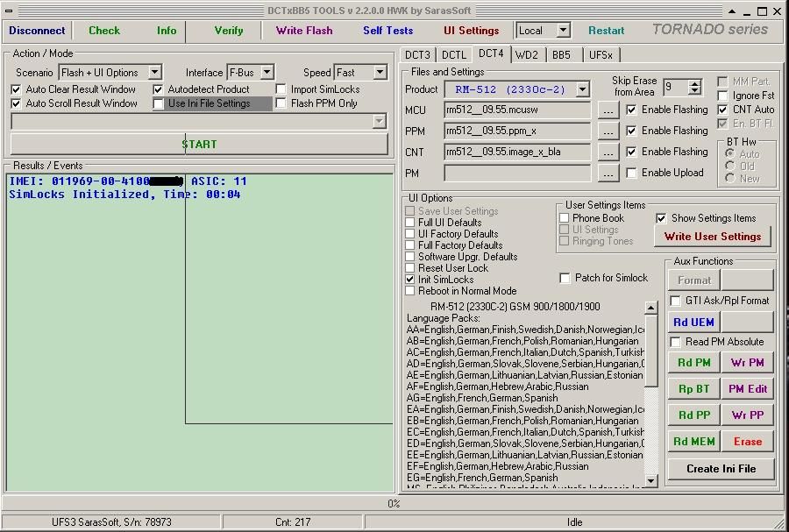789x532 pixels.
Task: Toggle Auto Scroll Result Window
Action: (x=16, y=103)
